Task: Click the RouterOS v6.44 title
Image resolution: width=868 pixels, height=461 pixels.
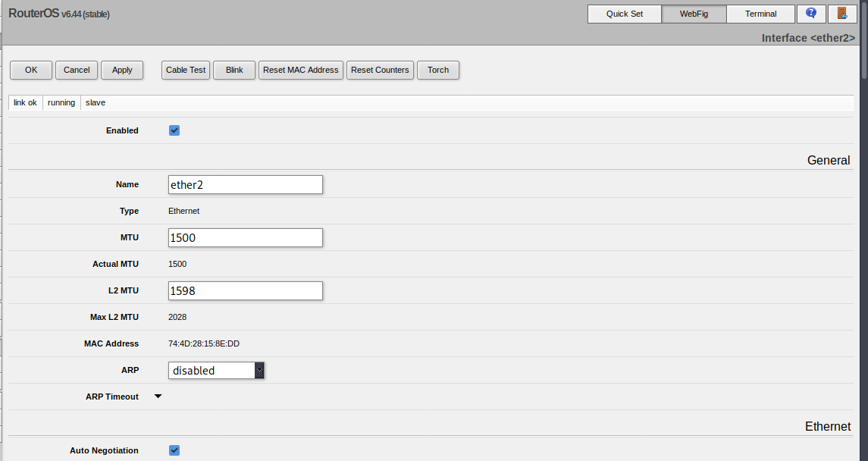Action: [x=58, y=14]
